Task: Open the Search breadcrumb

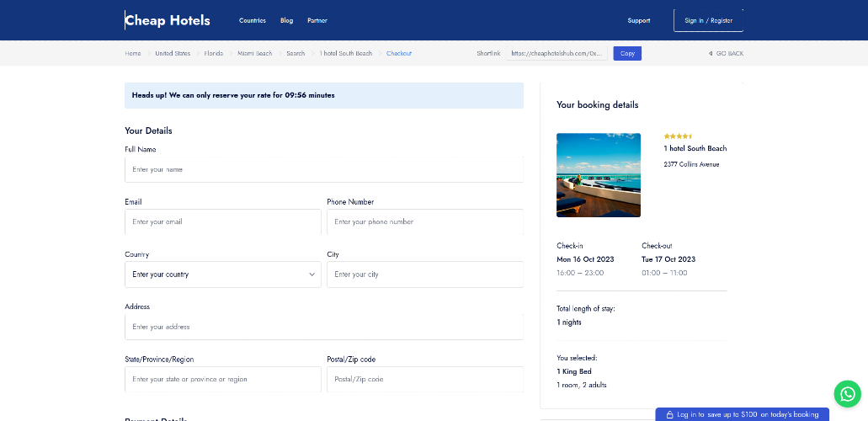Action: [296, 54]
